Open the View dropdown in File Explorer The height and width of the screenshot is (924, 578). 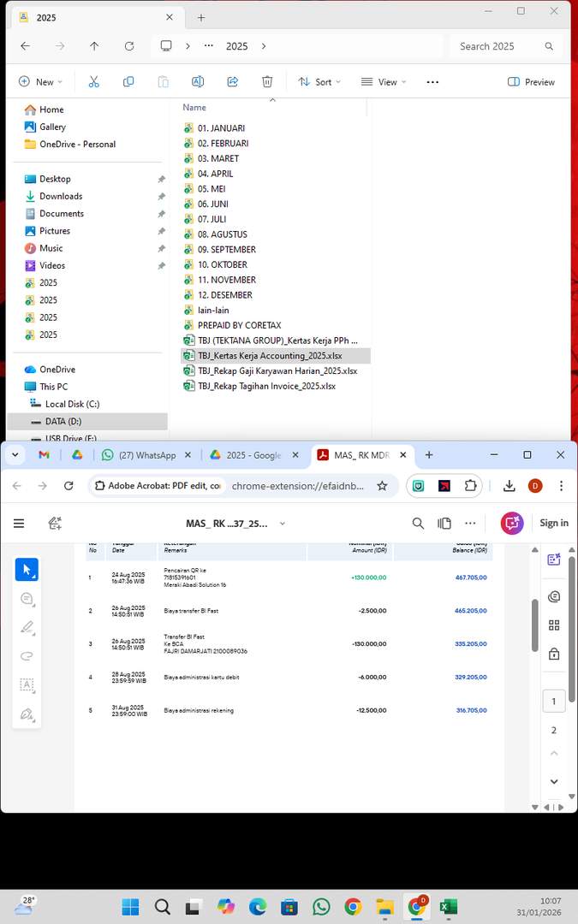[384, 82]
